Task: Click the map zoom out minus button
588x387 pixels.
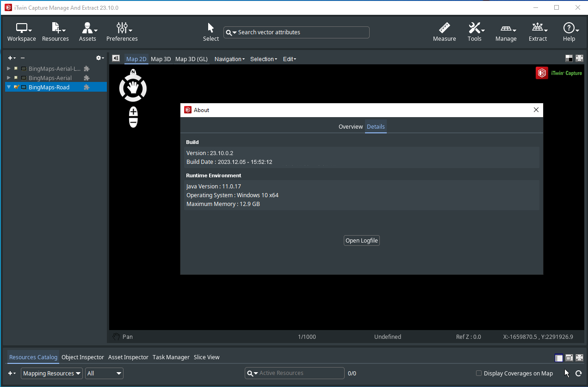Action: [x=133, y=123]
